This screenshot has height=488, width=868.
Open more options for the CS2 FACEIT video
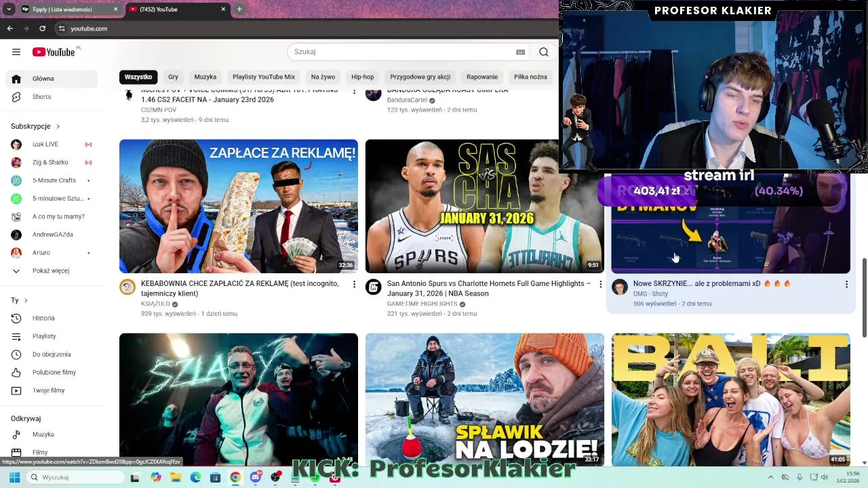(354, 91)
